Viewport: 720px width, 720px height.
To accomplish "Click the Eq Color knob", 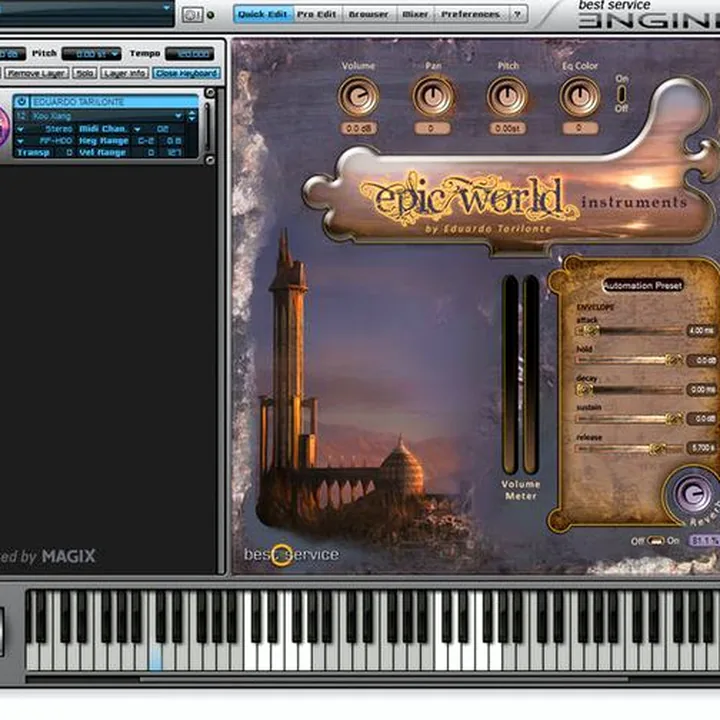I will pyautogui.click(x=579, y=96).
